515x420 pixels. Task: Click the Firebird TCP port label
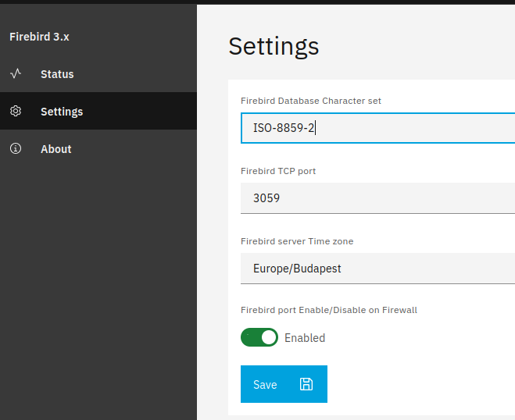(x=278, y=171)
